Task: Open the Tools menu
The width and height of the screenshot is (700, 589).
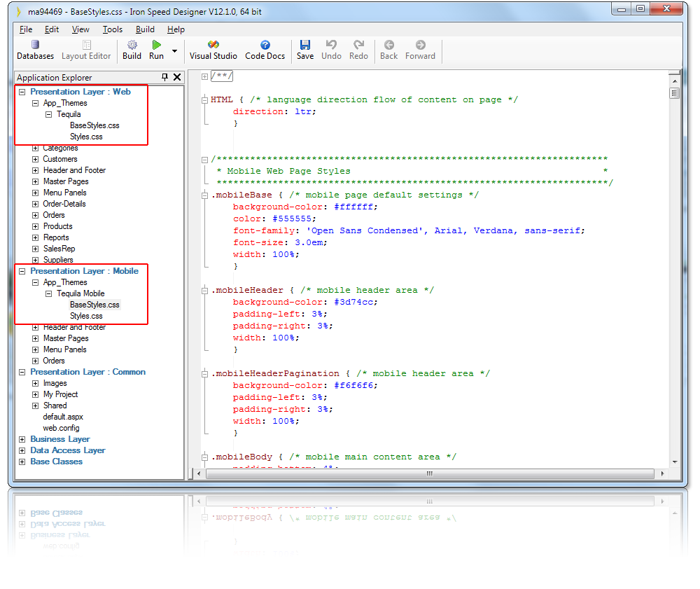Action: click(113, 29)
